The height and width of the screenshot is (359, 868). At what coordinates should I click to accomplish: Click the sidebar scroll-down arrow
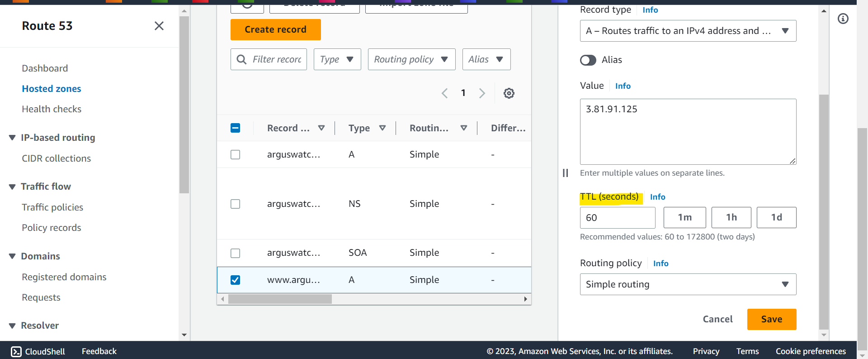tap(184, 335)
